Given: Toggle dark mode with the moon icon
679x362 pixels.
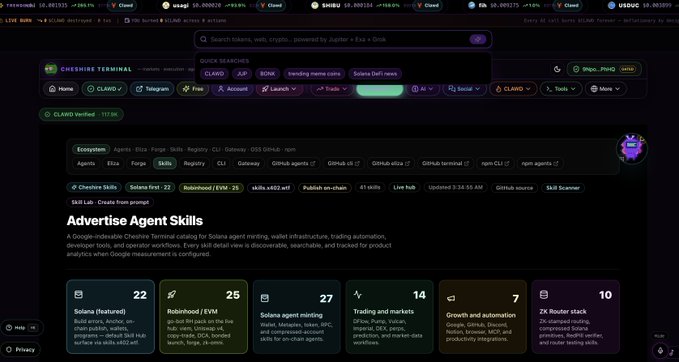Looking at the screenshot, I should click(557, 69).
